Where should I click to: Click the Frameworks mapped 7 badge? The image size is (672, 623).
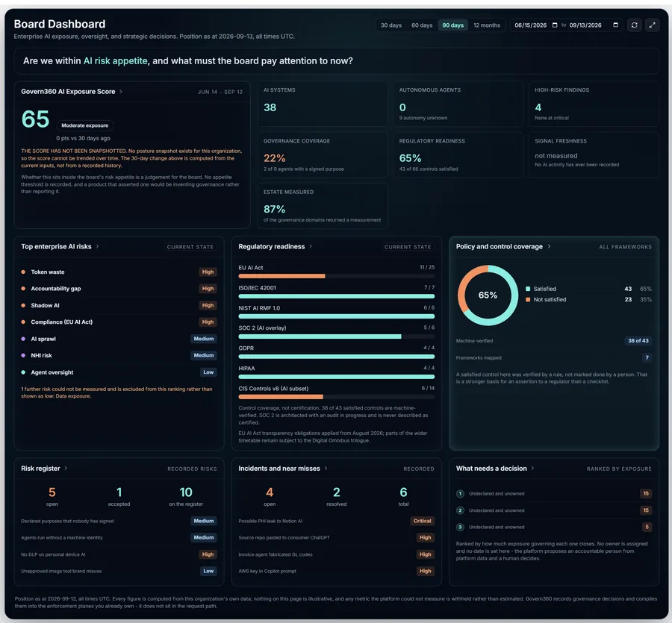click(647, 357)
